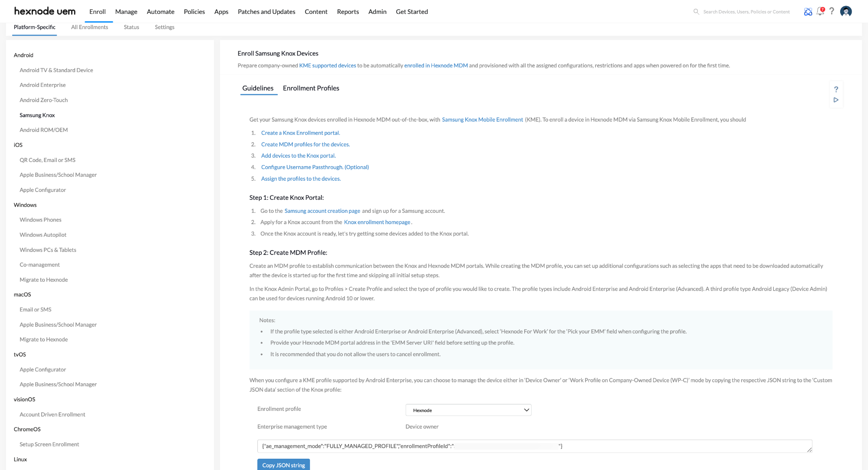The height and width of the screenshot is (470, 868).
Task: Open the Automate menu
Action: pos(161,12)
